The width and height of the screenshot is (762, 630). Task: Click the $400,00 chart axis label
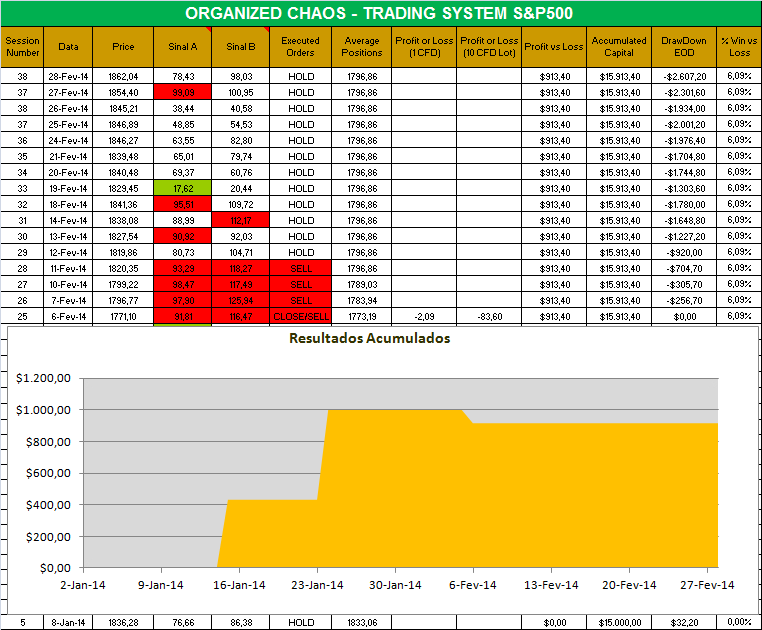click(48, 505)
